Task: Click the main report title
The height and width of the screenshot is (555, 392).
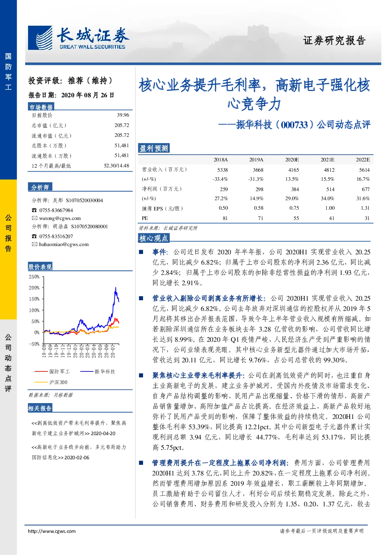Action: coord(254,94)
